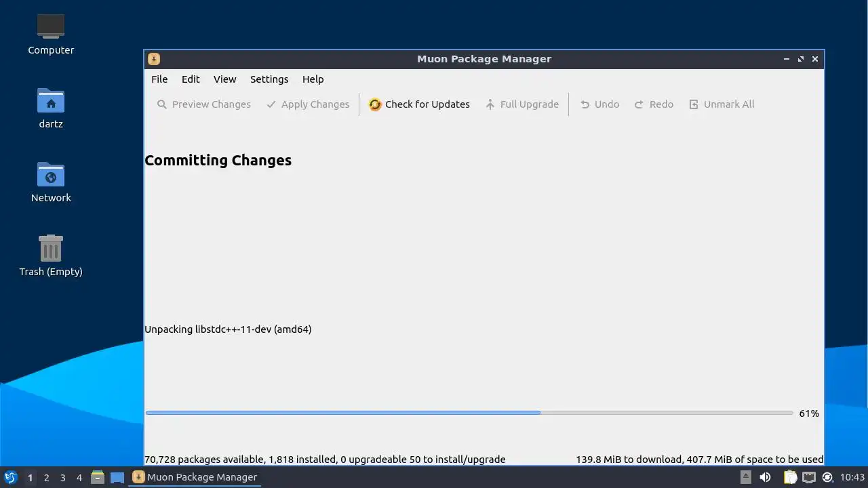Open the File menu

coord(159,79)
